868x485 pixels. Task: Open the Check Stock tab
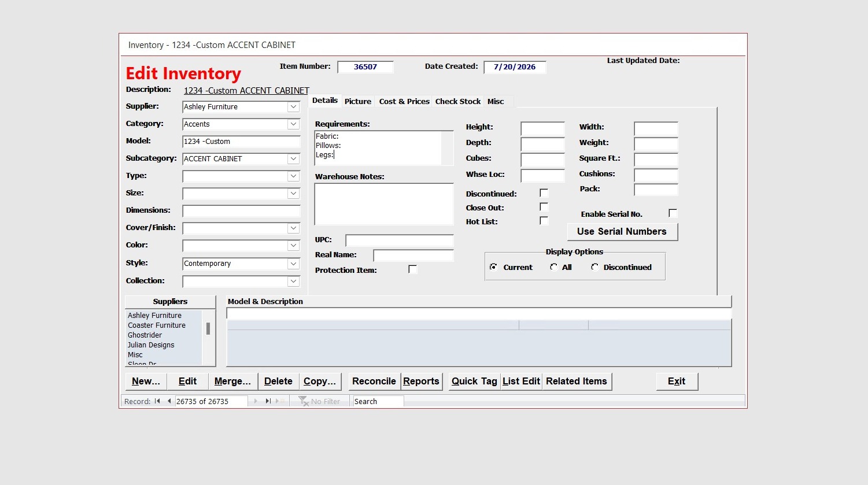click(458, 101)
